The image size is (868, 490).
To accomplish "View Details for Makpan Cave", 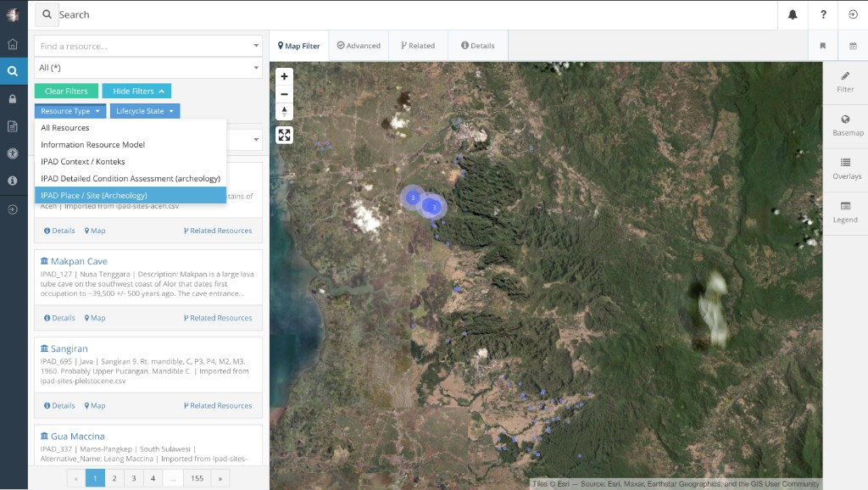I will (59, 318).
